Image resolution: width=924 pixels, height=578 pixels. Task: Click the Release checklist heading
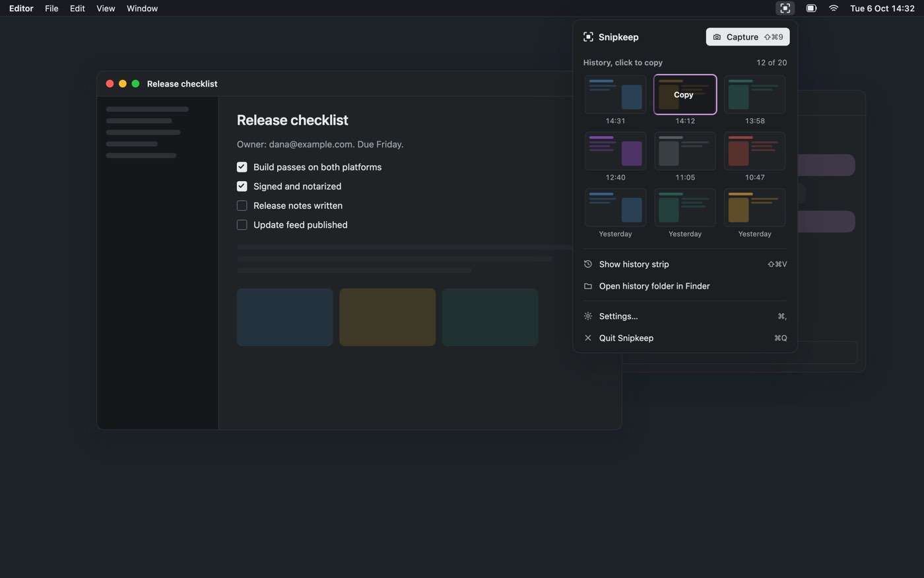click(292, 120)
